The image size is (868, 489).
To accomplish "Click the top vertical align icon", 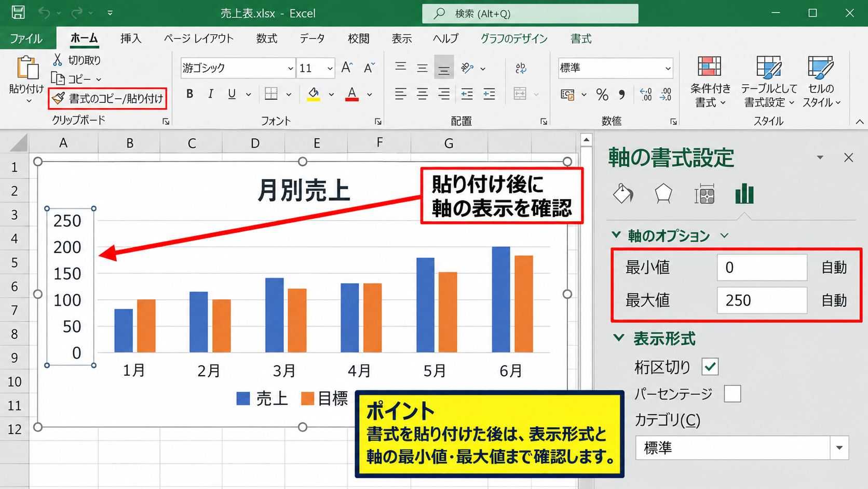I will 400,67.
